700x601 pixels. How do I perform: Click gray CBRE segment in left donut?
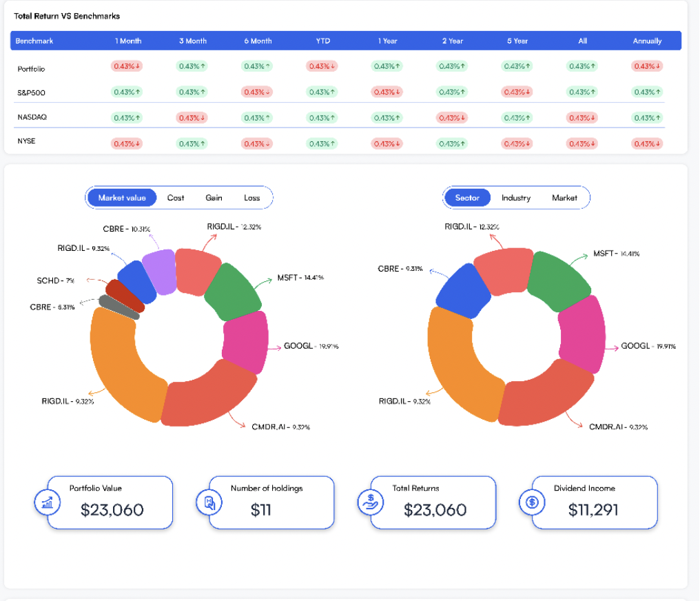point(117,307)
